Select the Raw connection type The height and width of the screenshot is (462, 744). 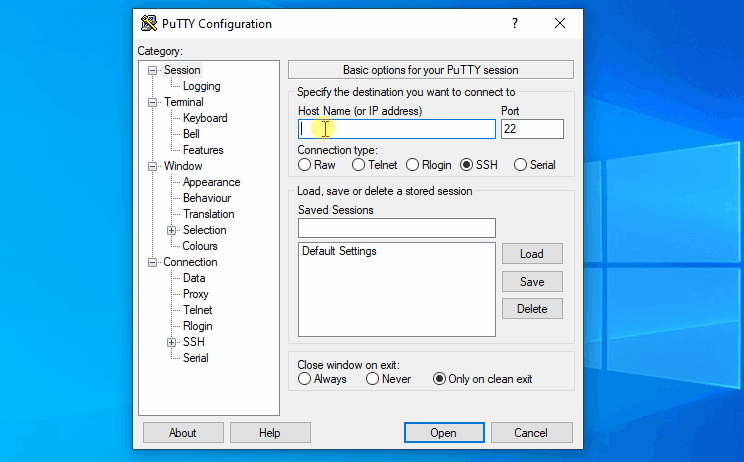tap(305, 165)
